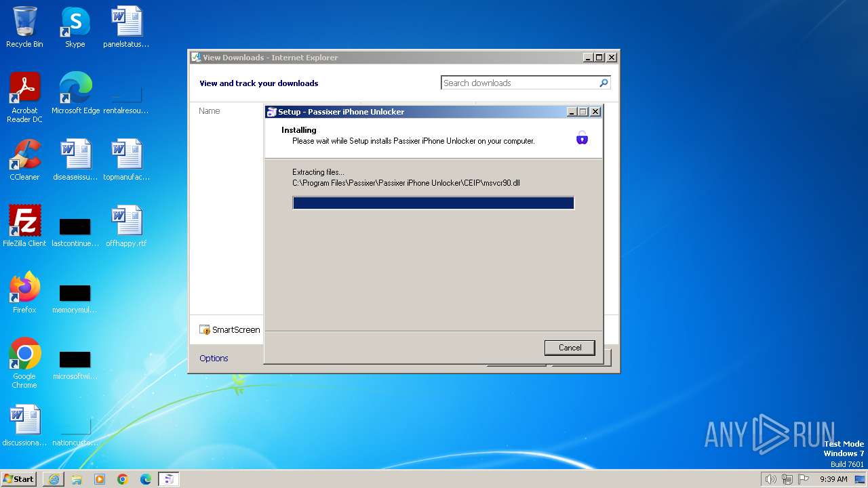Select the Recycle Bin desktop icon

point(24,27)
